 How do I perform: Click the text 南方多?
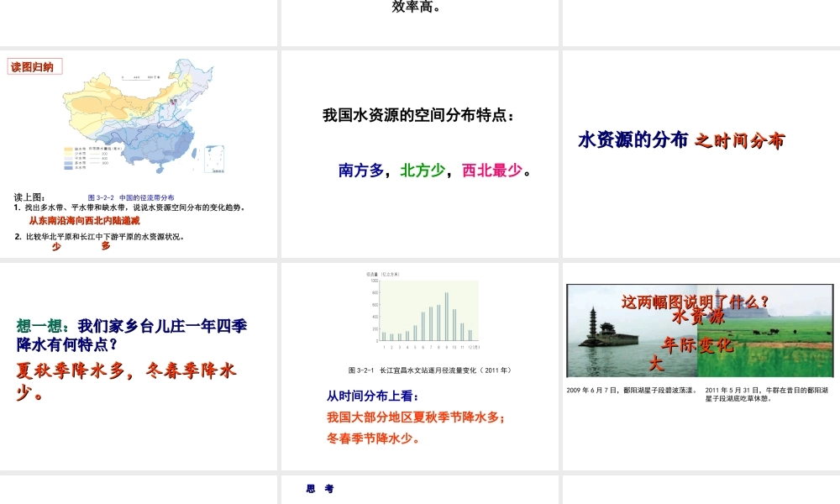[361, 171]
